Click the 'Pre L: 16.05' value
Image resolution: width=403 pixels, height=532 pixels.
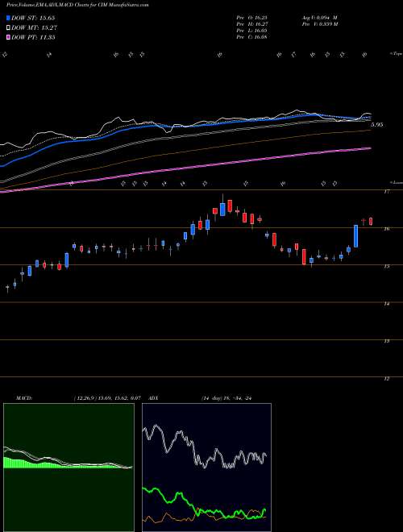[251, 31]
